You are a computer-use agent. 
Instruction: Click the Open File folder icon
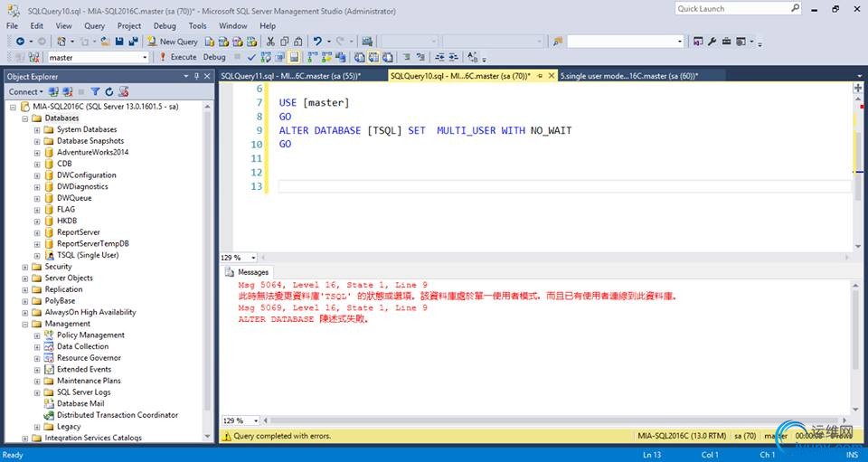click(105, 42)
